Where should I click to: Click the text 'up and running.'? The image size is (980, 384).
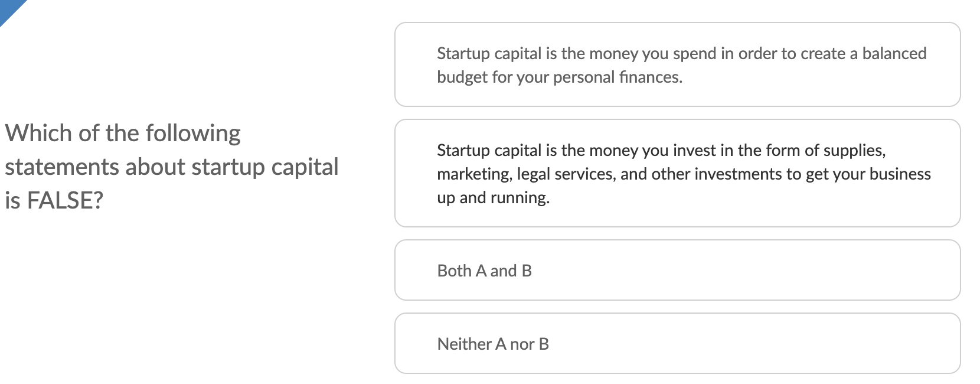(x=493, y=198)
